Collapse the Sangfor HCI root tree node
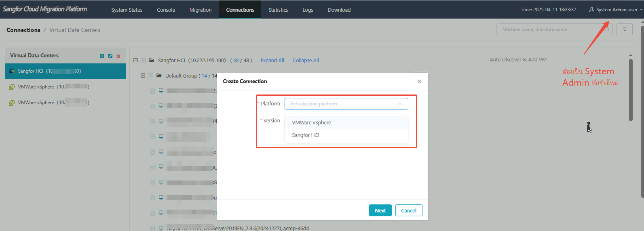This screenshot has height=231, width=644. point(136,60)
